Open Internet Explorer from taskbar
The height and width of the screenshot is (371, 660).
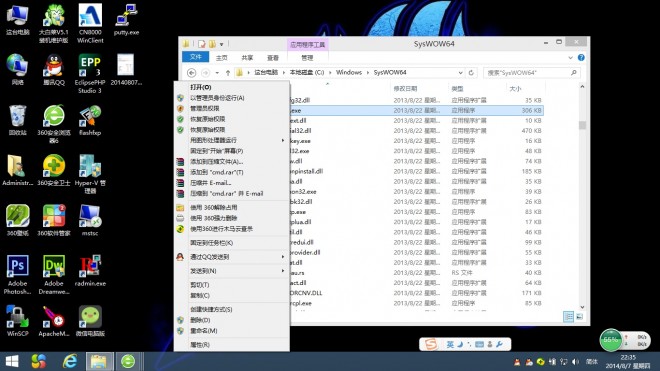point(70,361)
